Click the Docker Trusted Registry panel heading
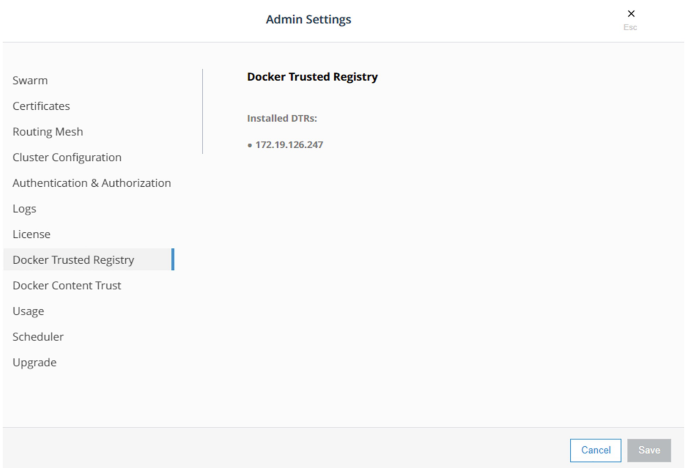 (x=312, y=77)
